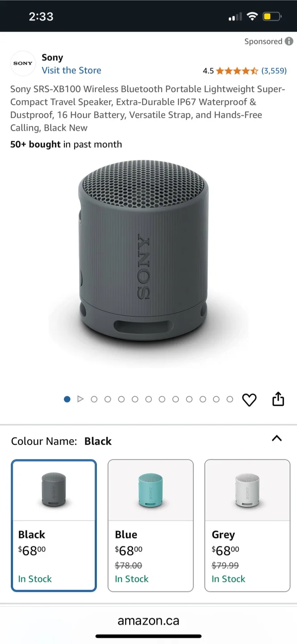Select the Black colour option
297x644 pixels.
click(54, 525)
